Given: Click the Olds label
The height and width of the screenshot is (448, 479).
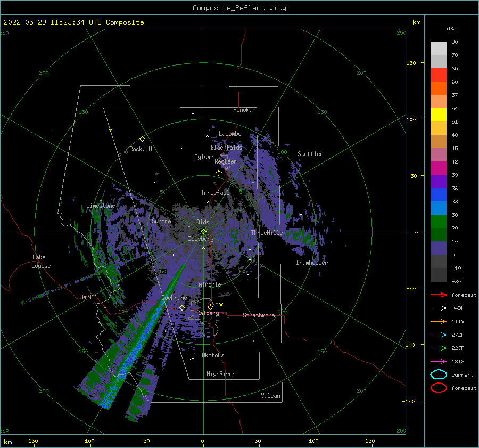Looking at the screenshot, I should coord(203,222).
